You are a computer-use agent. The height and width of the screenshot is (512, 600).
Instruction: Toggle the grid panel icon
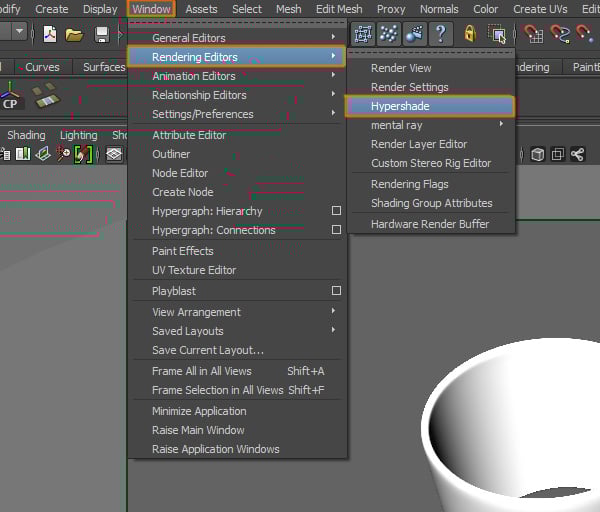tap(114, 154)
